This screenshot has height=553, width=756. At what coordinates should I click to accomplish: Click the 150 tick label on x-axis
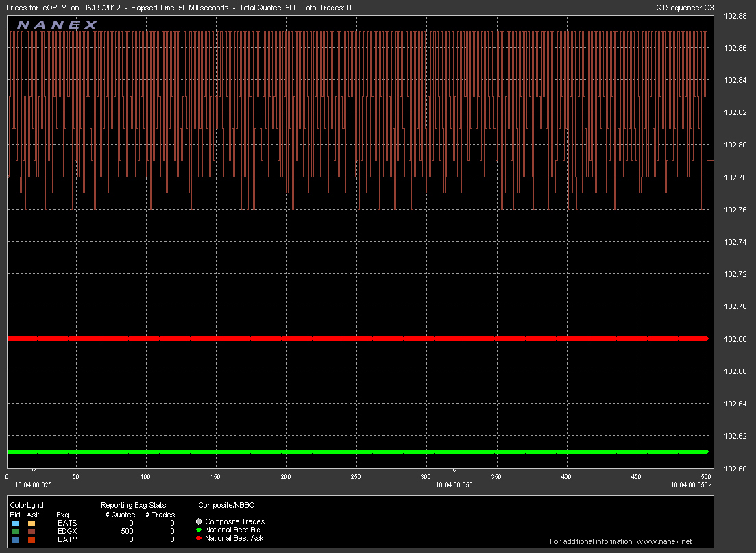click(x=215, y=477)
